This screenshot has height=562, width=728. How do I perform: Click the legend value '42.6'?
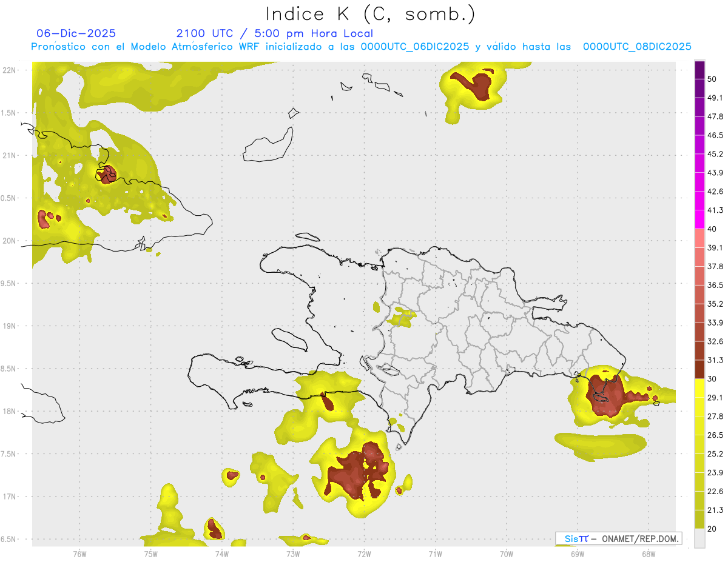[x=715, y=192]
